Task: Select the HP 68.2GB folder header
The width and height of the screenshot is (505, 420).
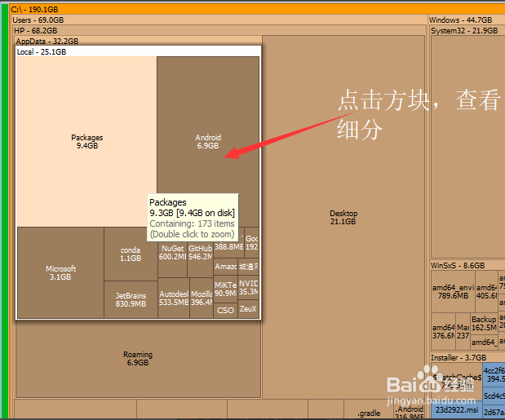Action: click(x=219, y=30)
